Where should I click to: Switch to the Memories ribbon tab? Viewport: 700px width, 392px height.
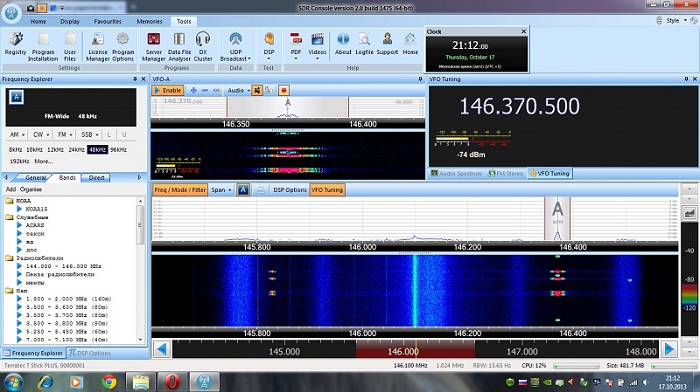(x=149, y=21)
